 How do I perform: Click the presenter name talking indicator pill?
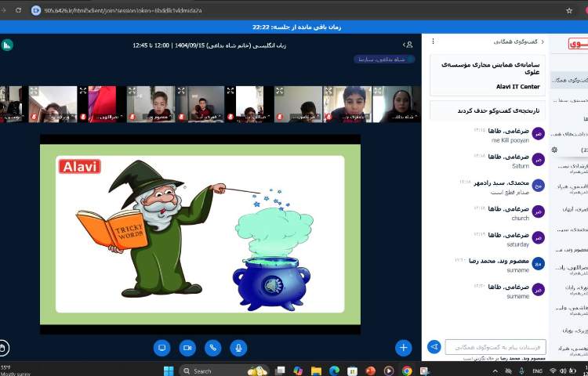click(384, 59)
